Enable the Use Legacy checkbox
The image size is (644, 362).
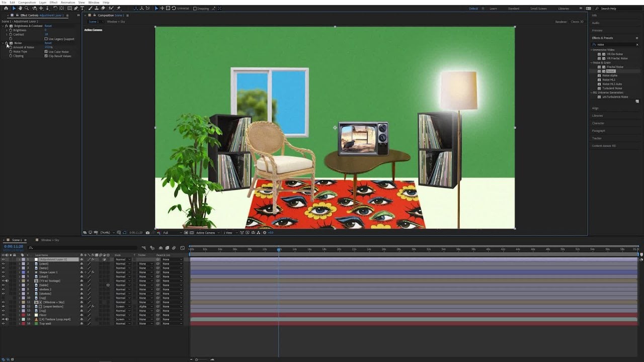(x=46, y=39)
